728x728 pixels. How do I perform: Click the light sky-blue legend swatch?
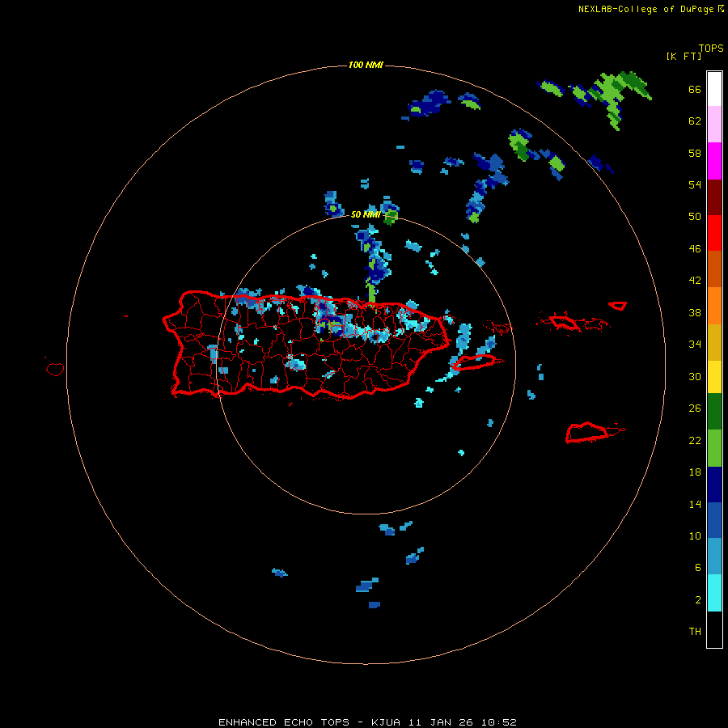tap(714, 557)
